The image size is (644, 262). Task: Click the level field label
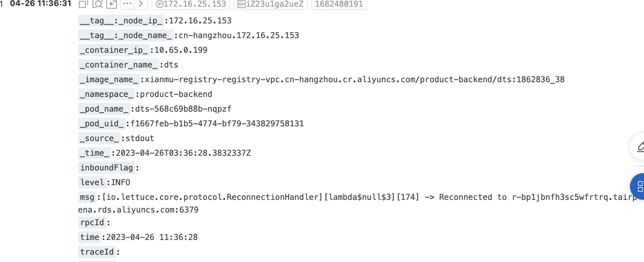pos(92,182)
